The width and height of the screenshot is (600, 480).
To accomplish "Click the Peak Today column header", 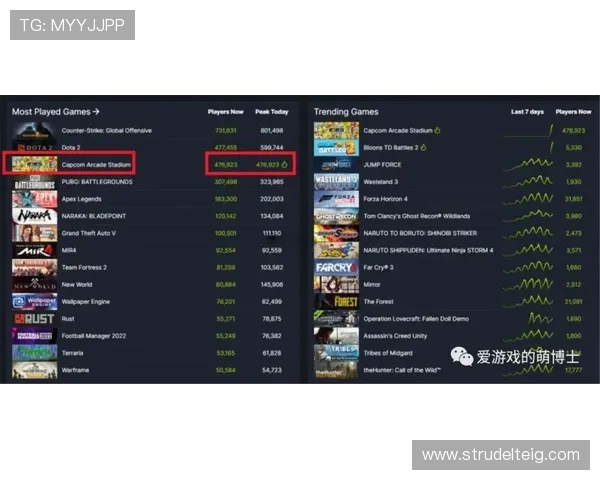I will (x=272, y=112).
